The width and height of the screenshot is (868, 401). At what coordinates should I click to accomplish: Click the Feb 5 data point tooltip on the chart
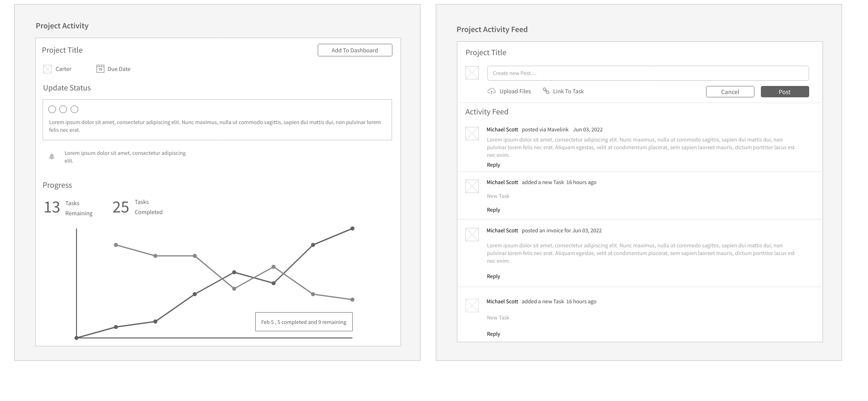pyautogui.click(x=304, y=322)
